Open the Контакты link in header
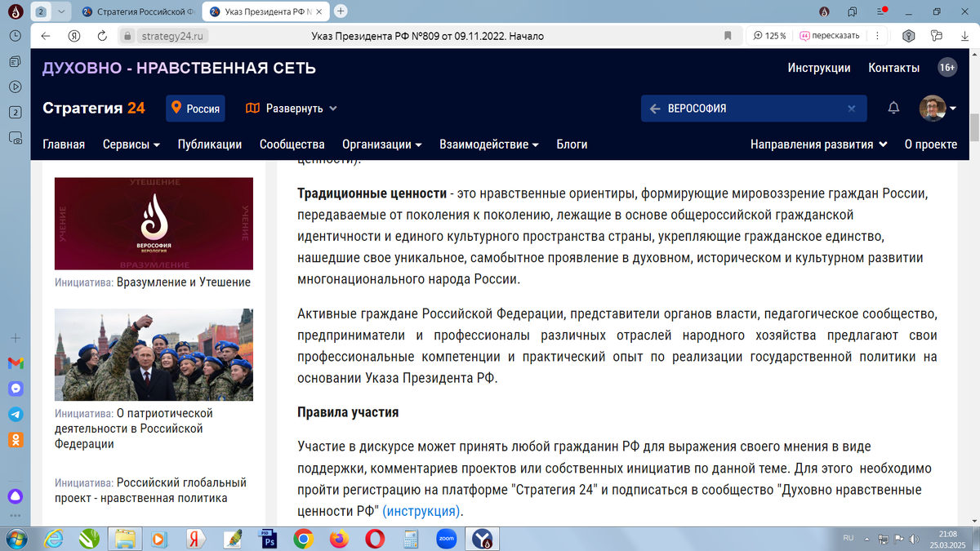The image size is (980, 551). click(894, 68)
